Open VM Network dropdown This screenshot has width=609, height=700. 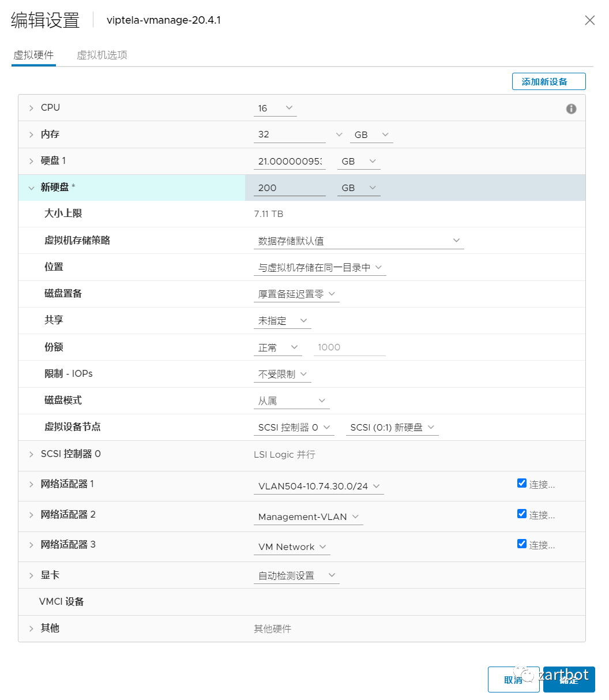292,547
